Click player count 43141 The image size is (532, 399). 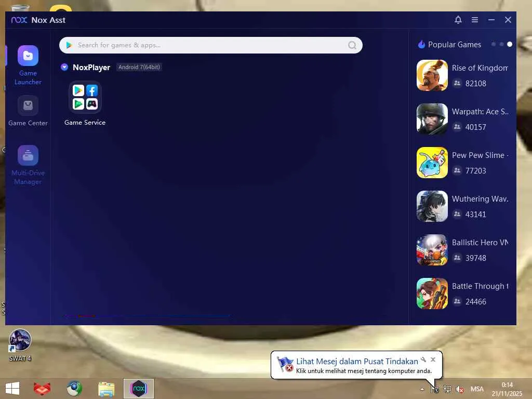pos(476,215)
